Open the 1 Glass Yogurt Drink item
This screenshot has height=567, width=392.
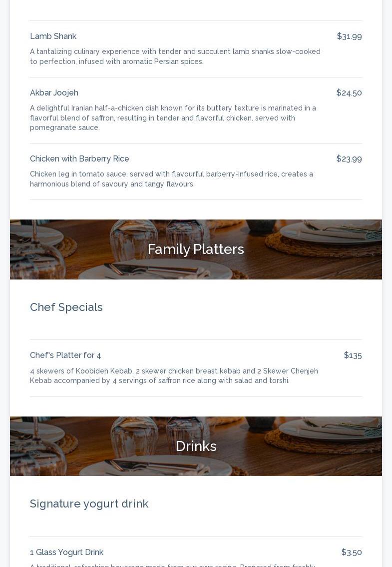tap(66, 552)
